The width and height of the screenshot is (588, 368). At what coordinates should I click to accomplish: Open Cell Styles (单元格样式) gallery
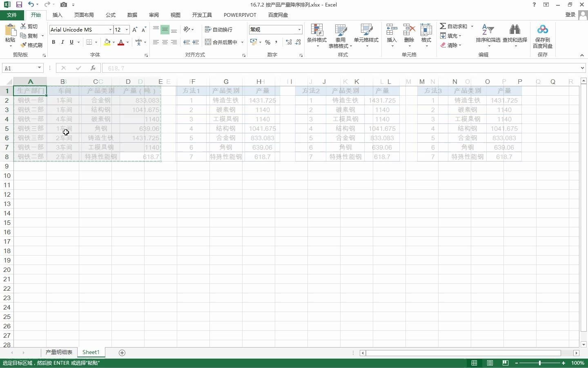point(366,36)
